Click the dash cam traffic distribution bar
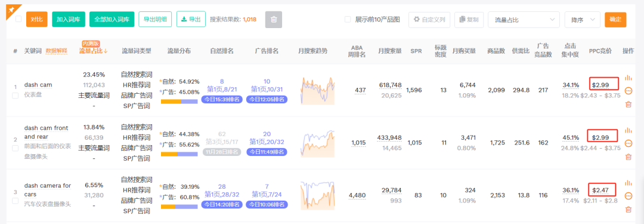The width and height of the screenshot is (644, 224). click(179, 102)
